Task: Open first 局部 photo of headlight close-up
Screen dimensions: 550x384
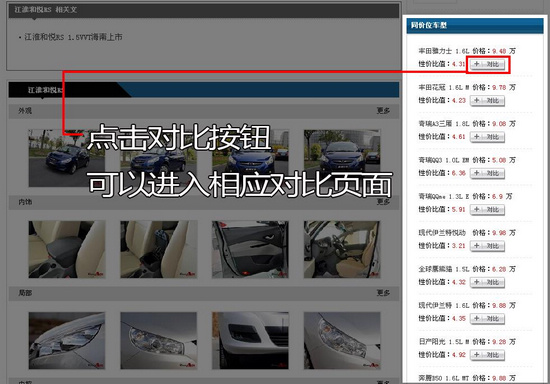Action: click(67, 341)
